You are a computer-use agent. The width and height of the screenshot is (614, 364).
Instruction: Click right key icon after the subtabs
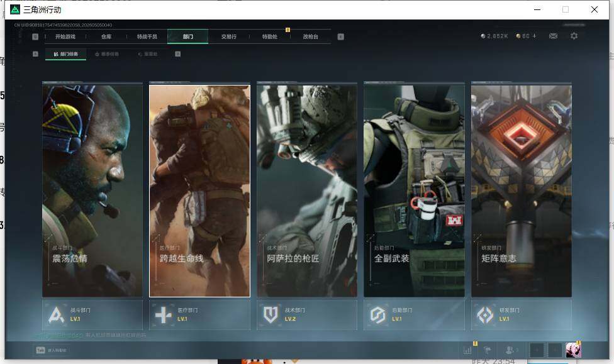(x=178, y=54)
